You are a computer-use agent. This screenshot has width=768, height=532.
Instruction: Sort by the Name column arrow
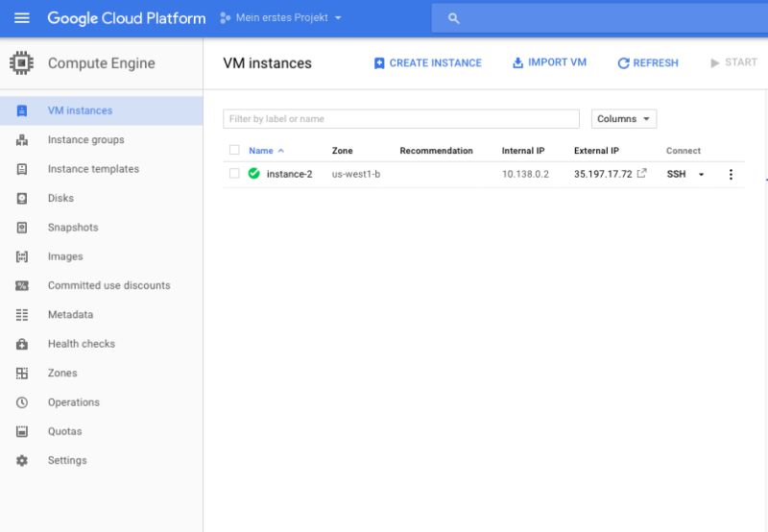(x=281, y=151)
